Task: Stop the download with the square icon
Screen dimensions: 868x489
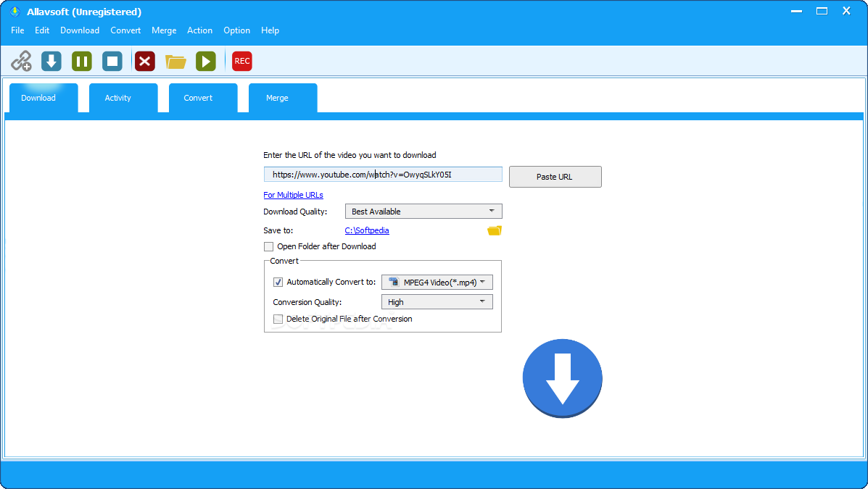Action: 112,61
